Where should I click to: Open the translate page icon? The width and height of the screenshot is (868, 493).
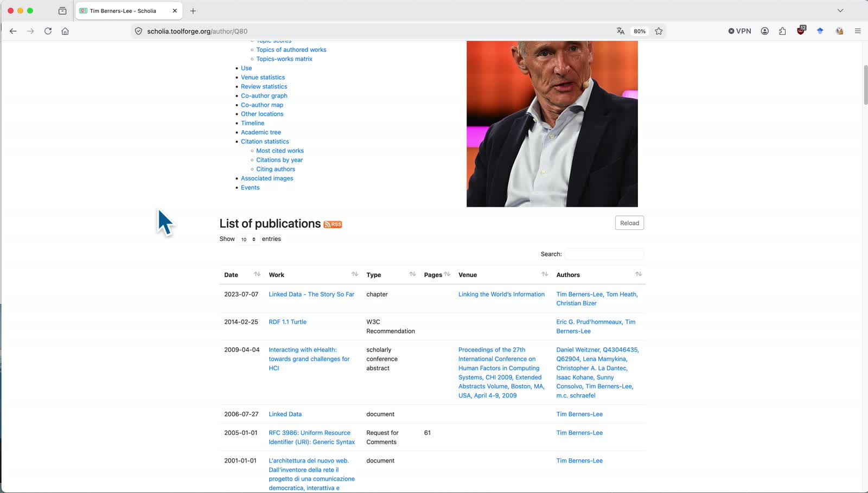[x=621, y=31]
